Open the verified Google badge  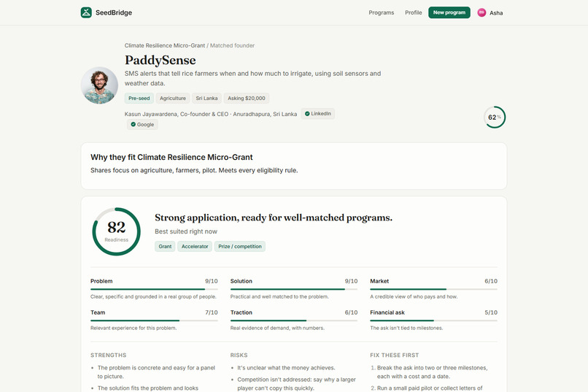click(142, 125)
